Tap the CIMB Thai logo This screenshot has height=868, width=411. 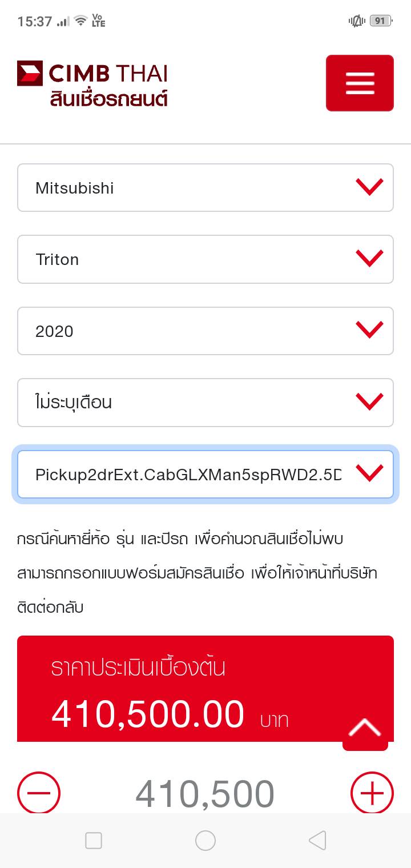[x=92, y=74]
